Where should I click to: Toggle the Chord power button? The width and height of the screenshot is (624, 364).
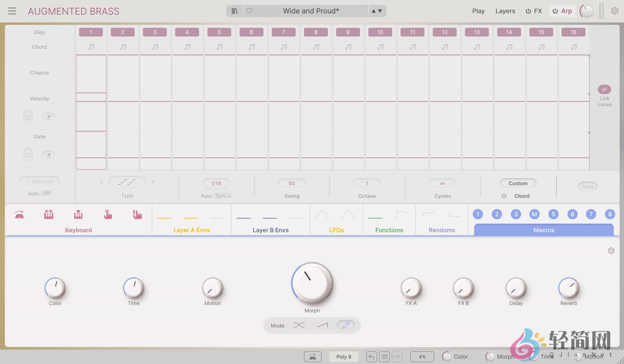[504, 196]
